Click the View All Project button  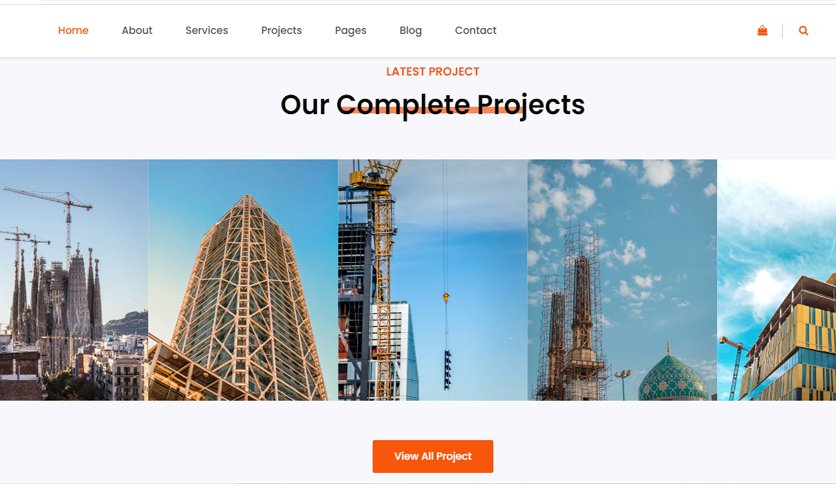433,456
